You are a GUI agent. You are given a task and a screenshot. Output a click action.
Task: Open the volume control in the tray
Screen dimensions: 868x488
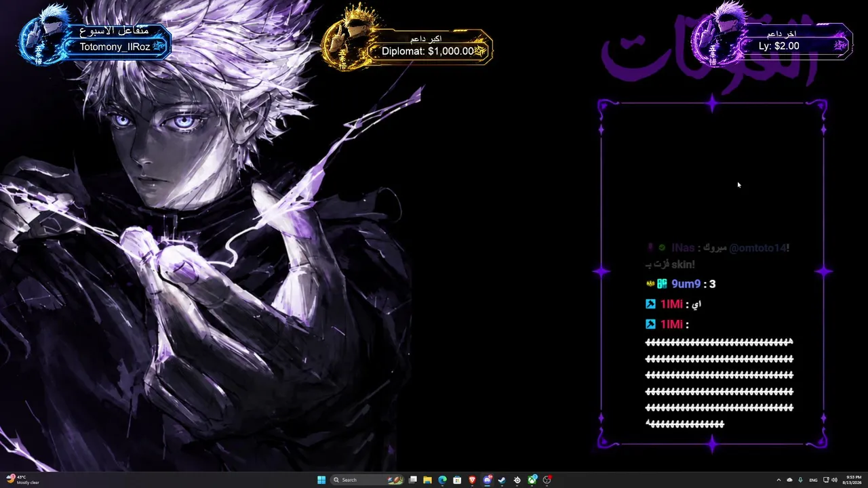click(834, 480)
